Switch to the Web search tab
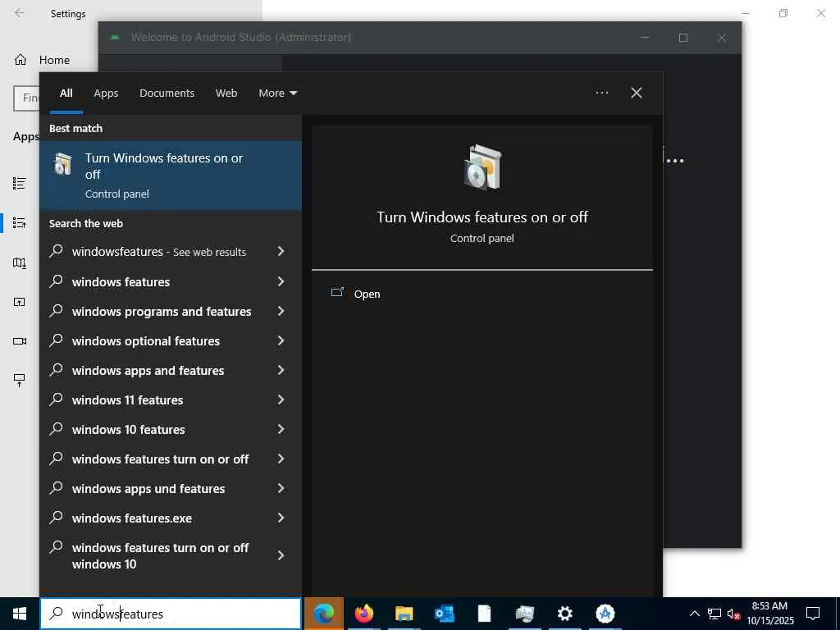 (x=226, y=93)
